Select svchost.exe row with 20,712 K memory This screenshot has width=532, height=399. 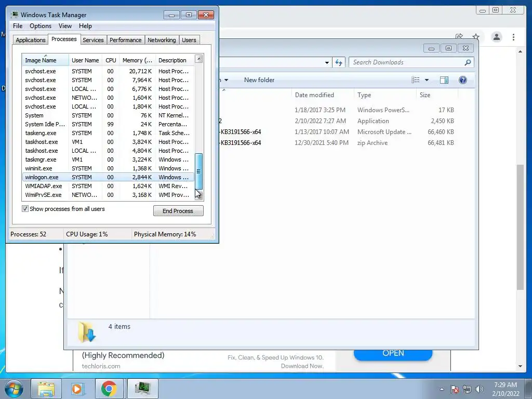(108, 71)
